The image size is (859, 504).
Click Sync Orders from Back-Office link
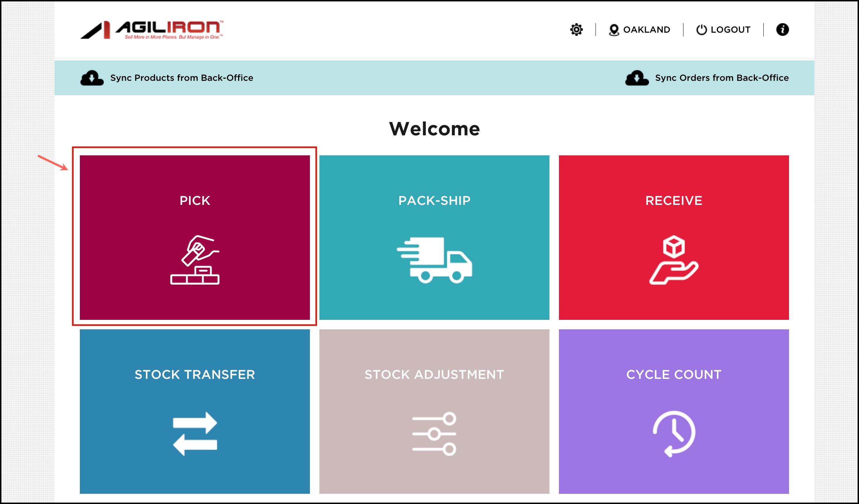point(722,78)
